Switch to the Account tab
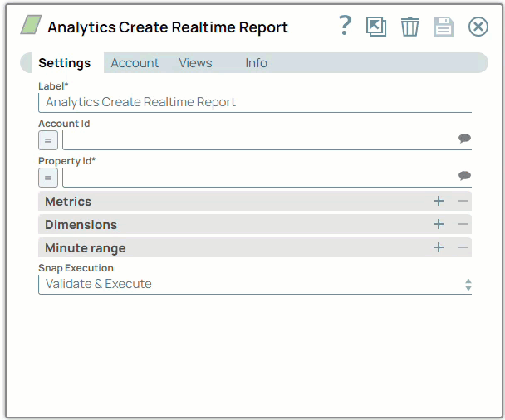505x420 pixels. [x=135, y=63]
